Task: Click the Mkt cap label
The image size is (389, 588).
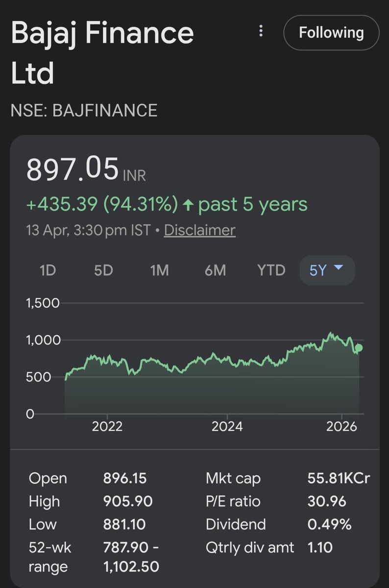Action: click(233, 478)
